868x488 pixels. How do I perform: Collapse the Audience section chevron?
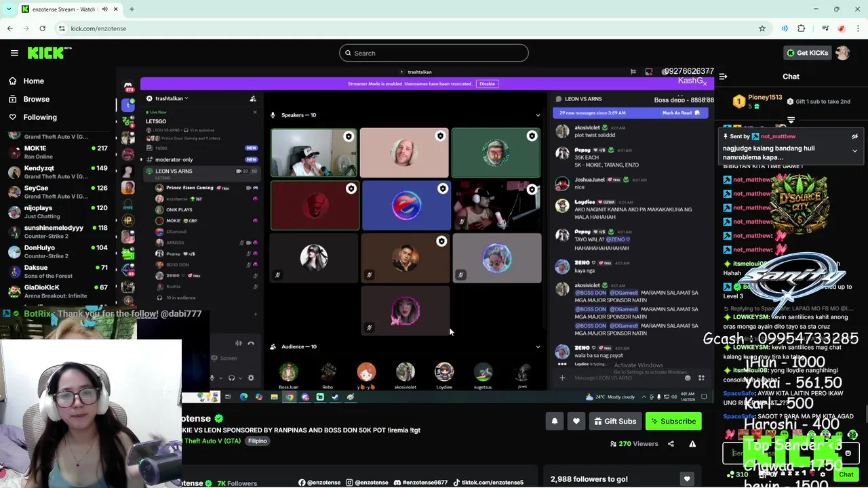[538, 347]
